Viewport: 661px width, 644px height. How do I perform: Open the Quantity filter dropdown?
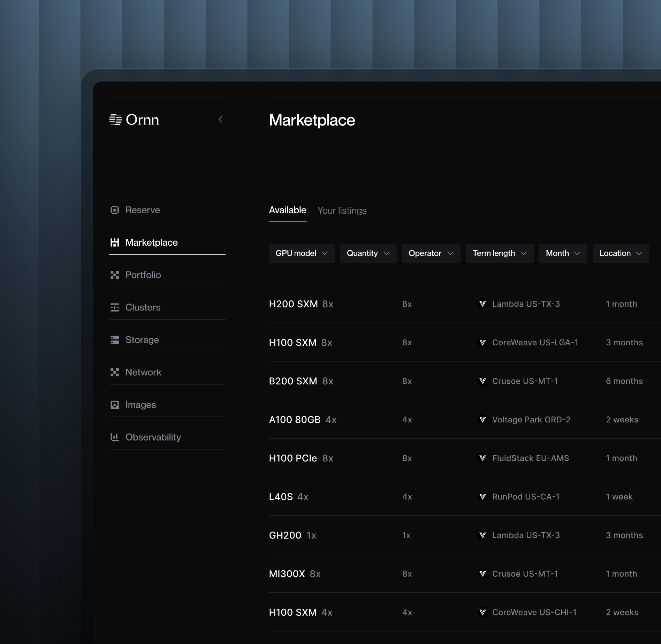click(368, 253)
